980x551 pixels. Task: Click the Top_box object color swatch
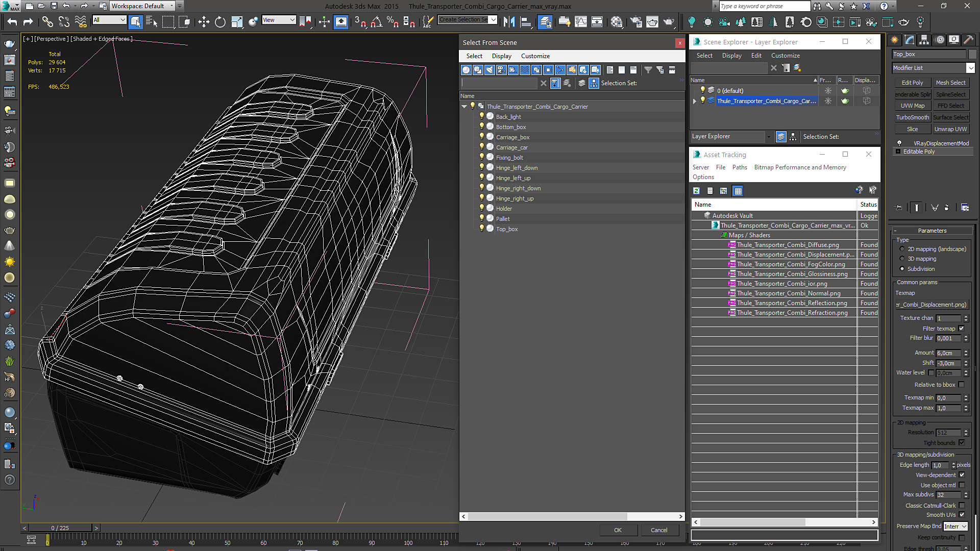tap(972, 54)
